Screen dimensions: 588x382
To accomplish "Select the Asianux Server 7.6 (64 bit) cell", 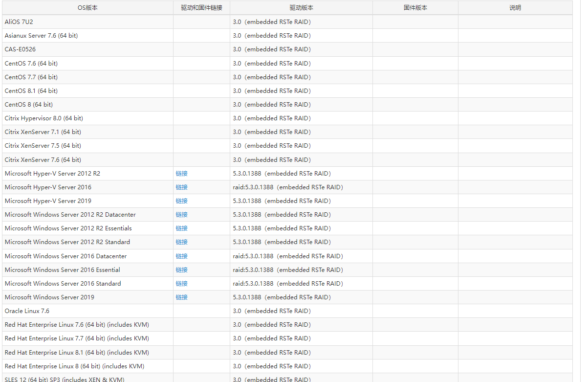I will [x=87, y=36].
